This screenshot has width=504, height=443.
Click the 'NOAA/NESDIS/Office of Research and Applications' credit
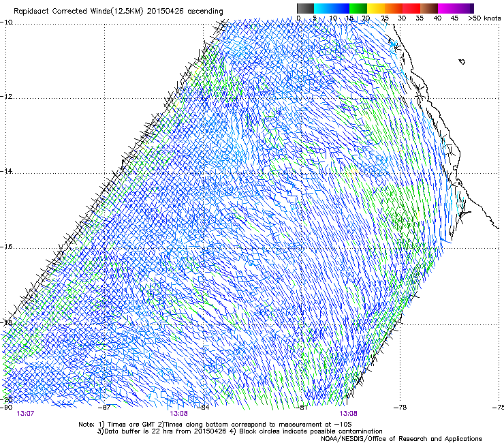pyautogui.click(x=401, y=438)
